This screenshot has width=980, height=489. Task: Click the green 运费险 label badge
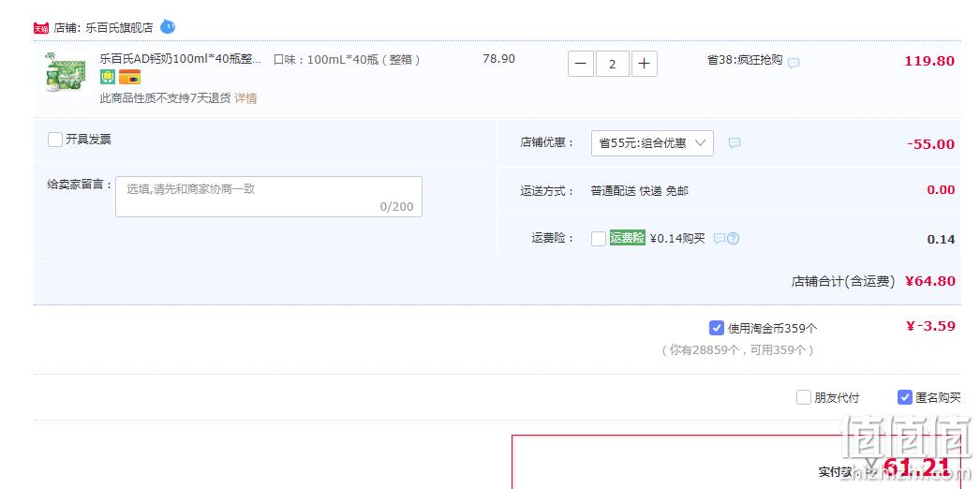(627, 238)
